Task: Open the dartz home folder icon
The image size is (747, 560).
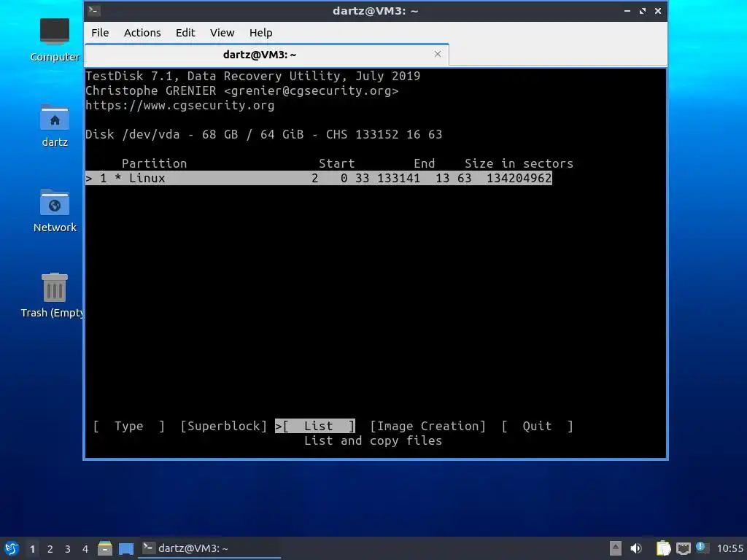Action: 54,125
